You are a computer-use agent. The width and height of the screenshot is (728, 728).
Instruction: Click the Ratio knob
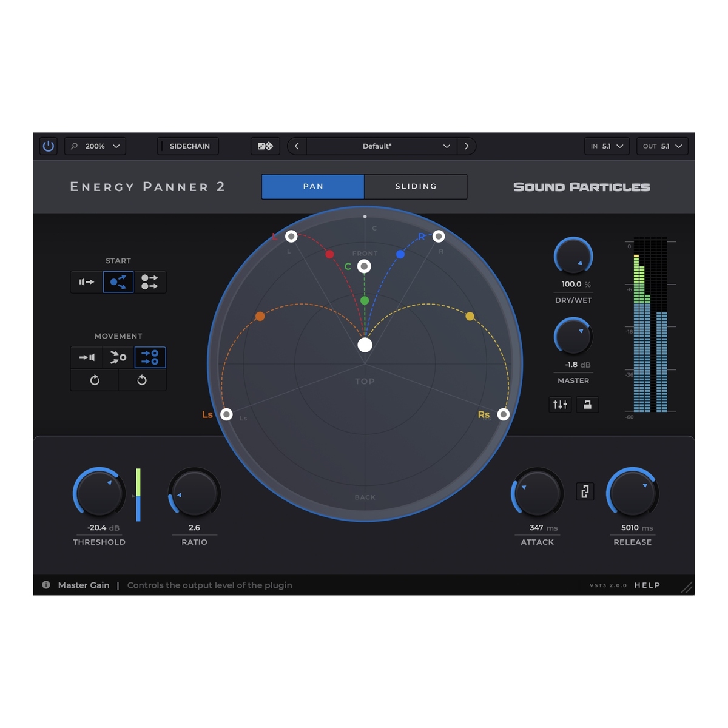[x=194, y=493]
